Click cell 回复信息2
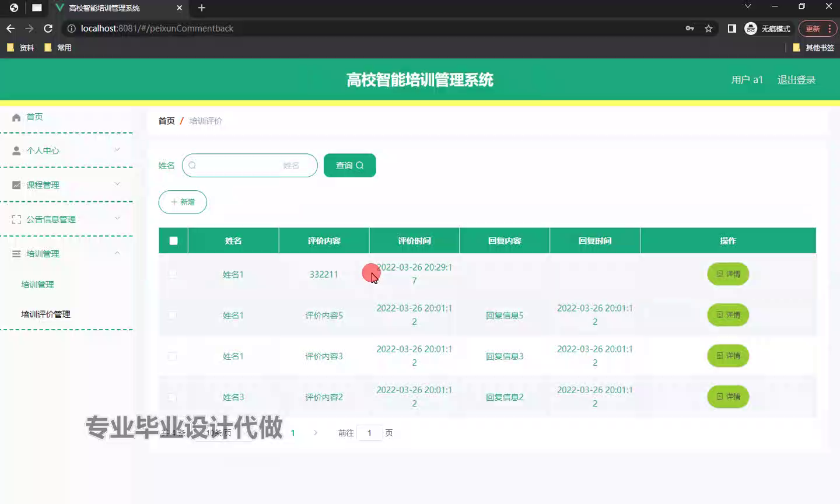840x504 pixels. 505,397
